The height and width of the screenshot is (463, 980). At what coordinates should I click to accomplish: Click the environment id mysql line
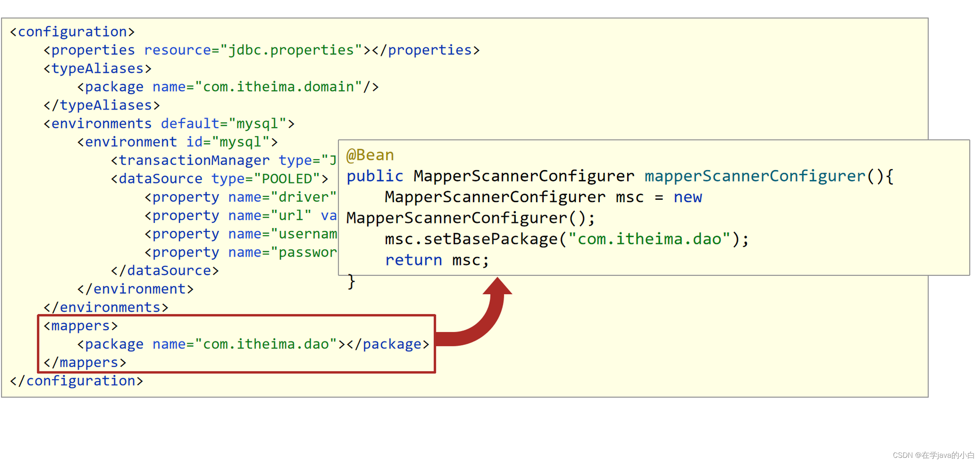(x=177, y=142)
